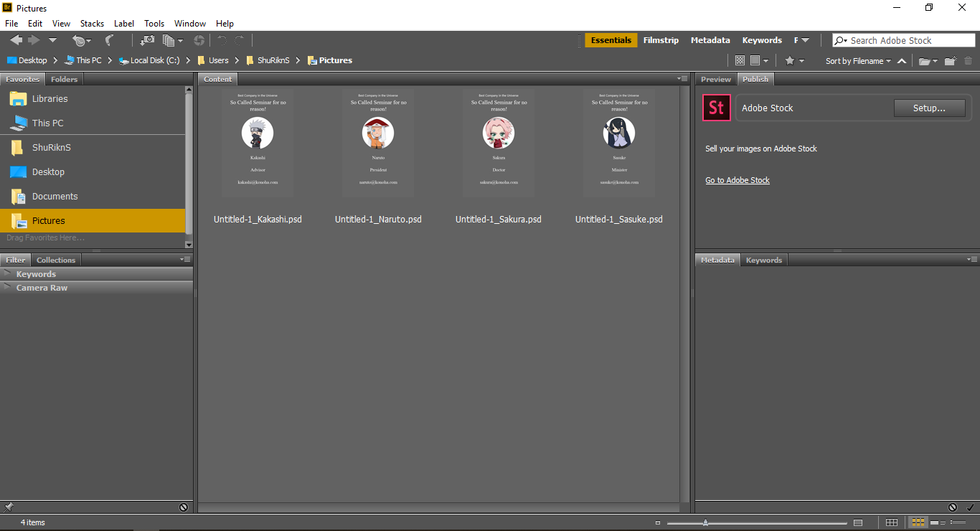Screen dimensions: 980x531
Task: Select Libraries in Favorites
Action: [x=93, y=99]
